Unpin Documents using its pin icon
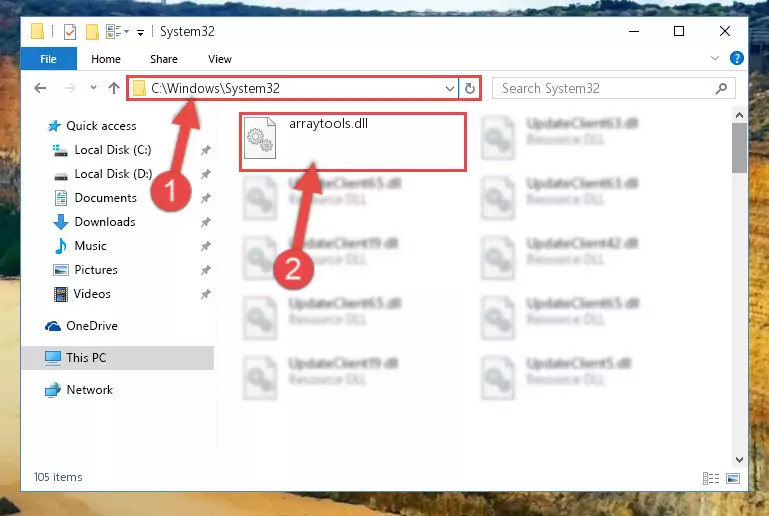Image resolution: width=769 pixels, height=516 pixels. point(205,198)
